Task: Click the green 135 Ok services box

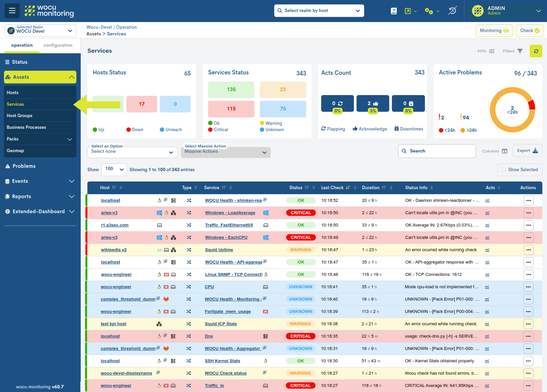Action: [231, 89]
